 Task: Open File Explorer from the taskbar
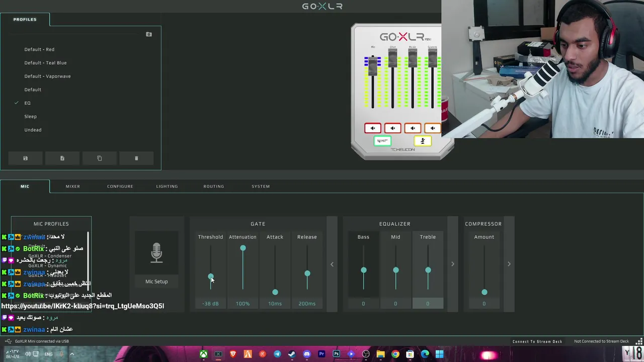381,354
